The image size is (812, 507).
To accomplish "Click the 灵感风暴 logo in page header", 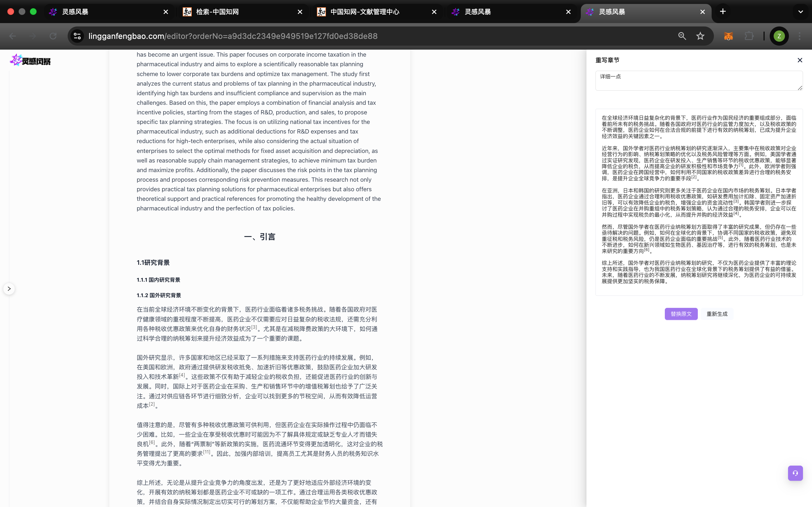I will pyautogui.click(x=30, y=61).
